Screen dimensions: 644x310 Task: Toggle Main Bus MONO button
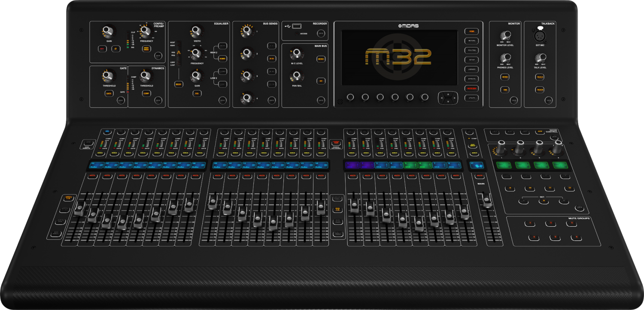[x=320, y=59]
